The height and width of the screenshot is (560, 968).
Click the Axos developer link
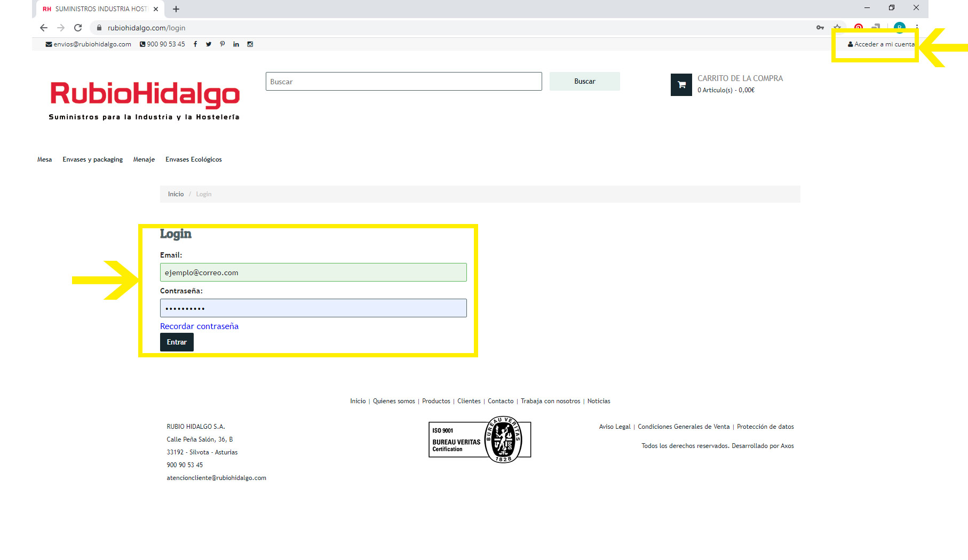click(x=787, y=446)
